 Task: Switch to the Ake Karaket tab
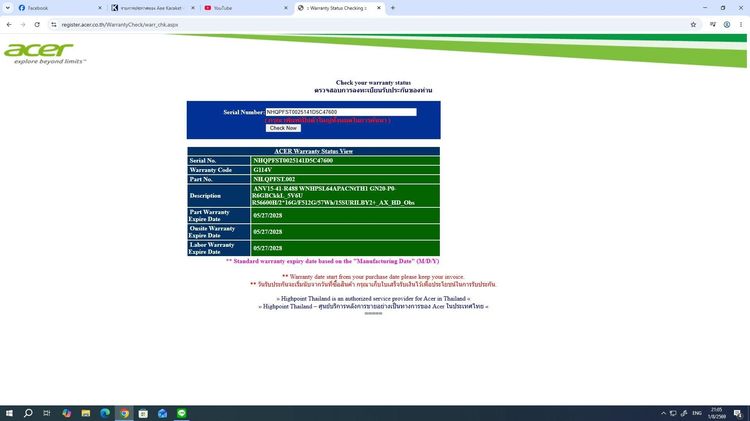pyautogui.click(x=153, y=8)
